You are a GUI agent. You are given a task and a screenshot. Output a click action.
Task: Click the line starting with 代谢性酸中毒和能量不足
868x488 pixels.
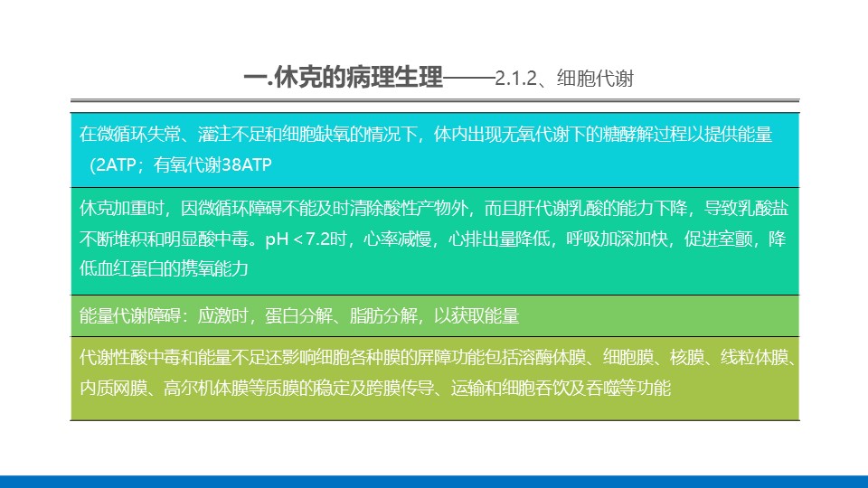(438, 358)
